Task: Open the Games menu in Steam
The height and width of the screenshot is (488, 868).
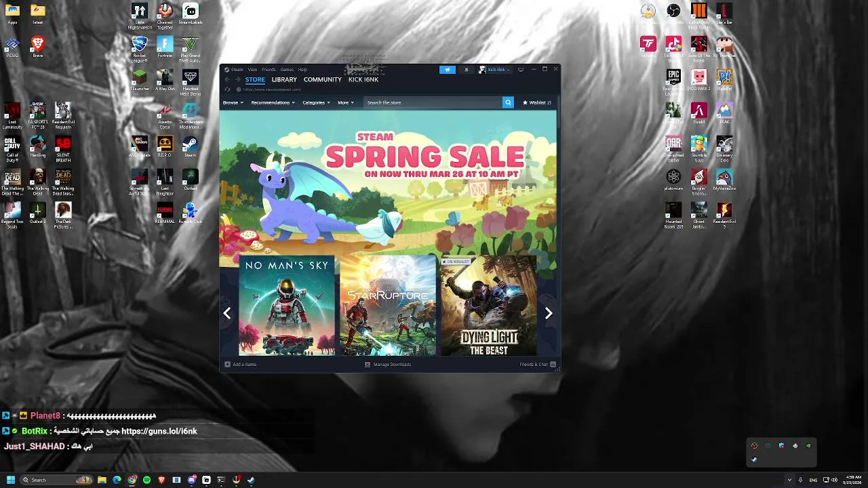Action: (287, 69)
